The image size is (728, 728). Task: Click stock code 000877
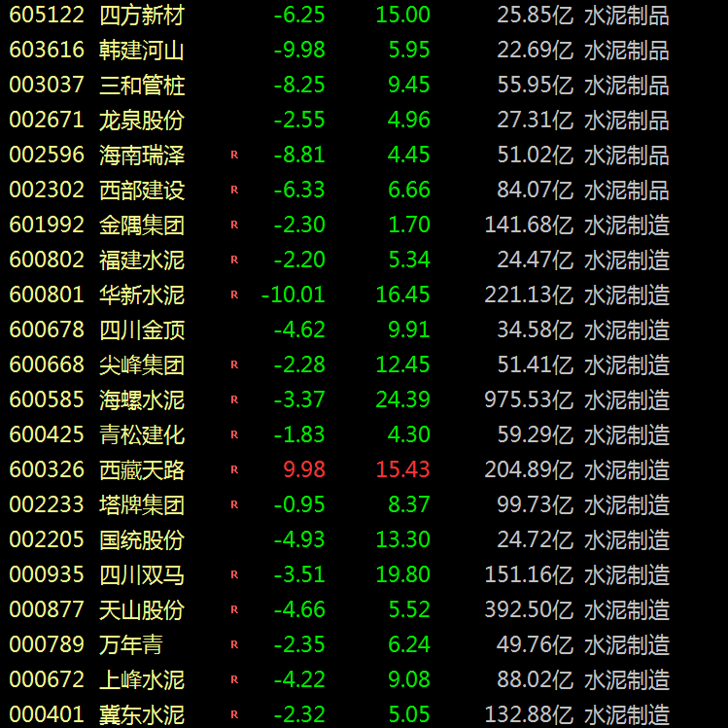pyautogui.click(x=47, y=609)
